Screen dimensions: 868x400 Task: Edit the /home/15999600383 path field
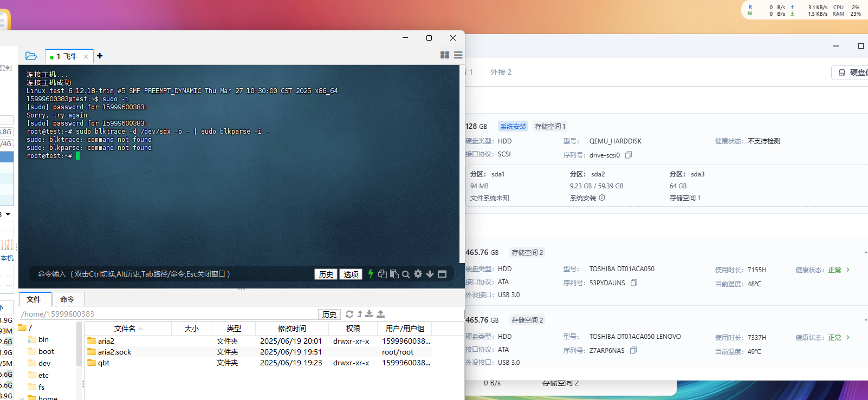pos(168,314)
